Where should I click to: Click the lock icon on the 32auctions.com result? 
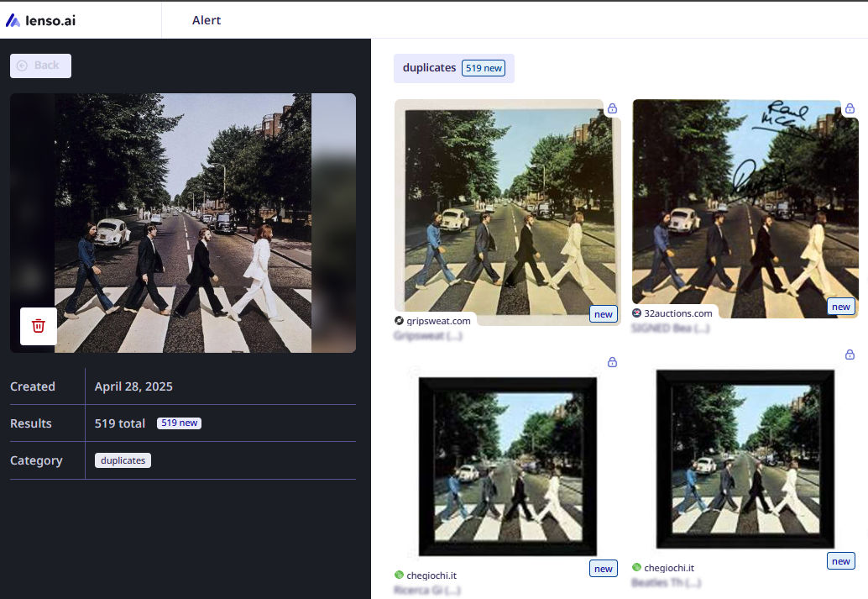coord(850,108)
